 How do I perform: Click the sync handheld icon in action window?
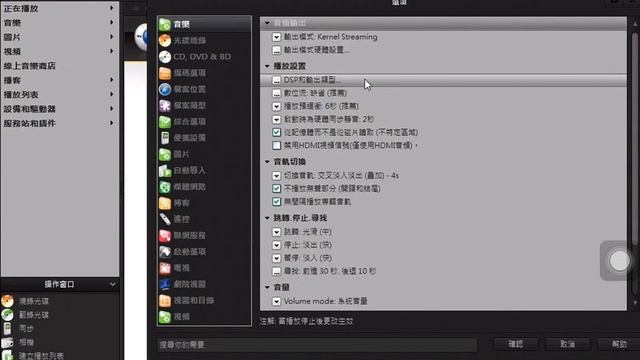(x=7, y=328)
